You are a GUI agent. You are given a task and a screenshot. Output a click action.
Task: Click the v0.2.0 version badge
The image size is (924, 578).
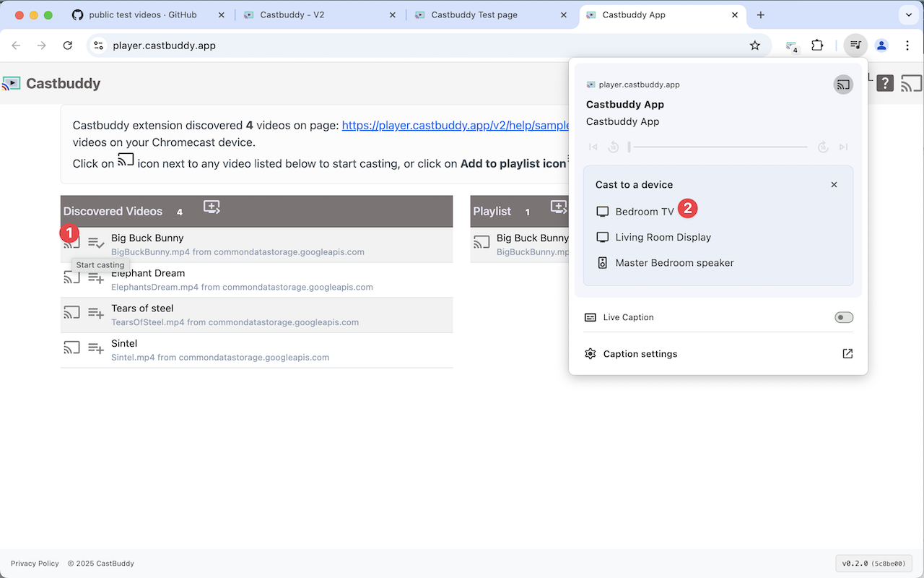(874, 564)
